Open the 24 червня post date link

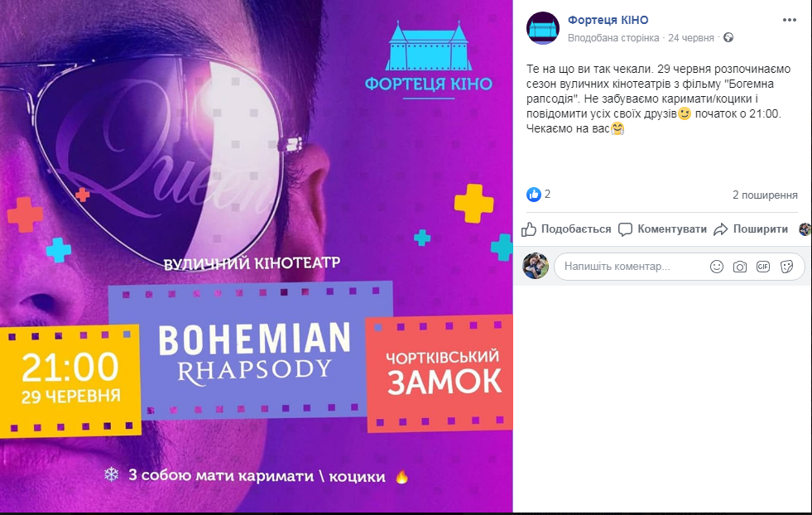[x=691, y=38]
